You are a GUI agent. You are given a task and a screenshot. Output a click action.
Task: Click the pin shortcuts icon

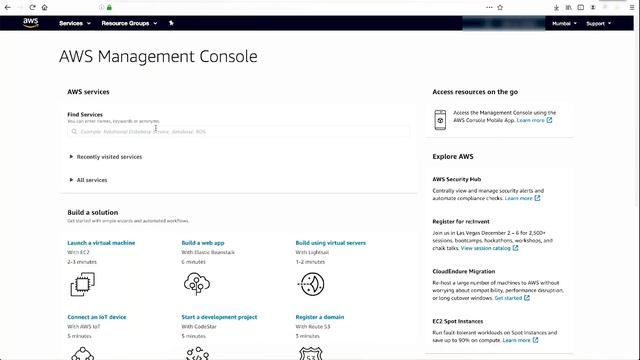(x=171, y=23)
